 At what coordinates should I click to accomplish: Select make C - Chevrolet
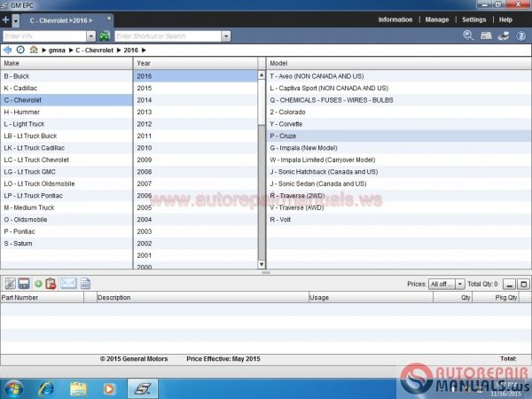click(x=66, y=100)
